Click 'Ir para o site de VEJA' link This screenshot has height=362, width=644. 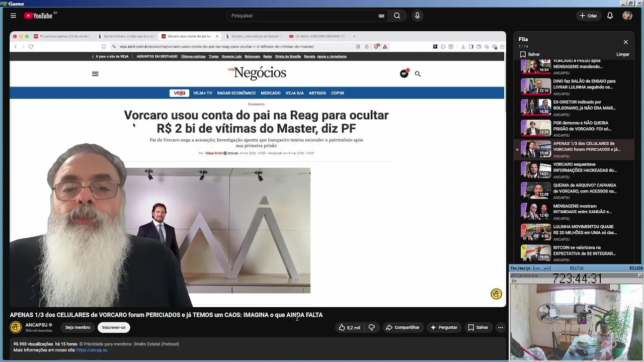[x=111, y=56]
